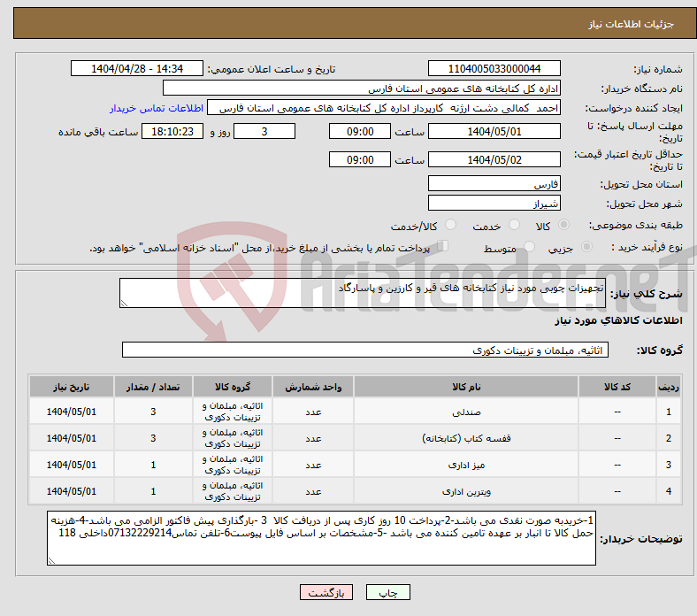Click the unit cell عدد in میز اداری row
Viewport: 697px width, 616px height.
tap(313, 465)
